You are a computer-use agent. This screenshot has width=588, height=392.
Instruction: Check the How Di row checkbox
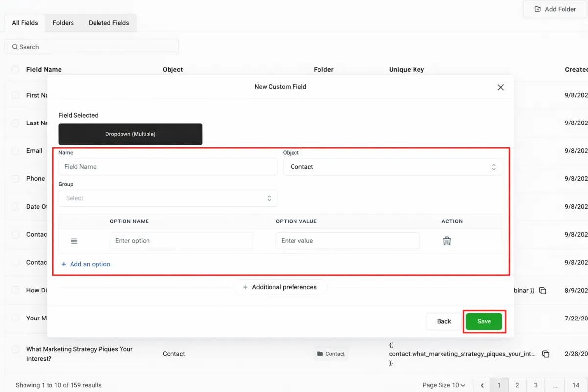[15, 290]
